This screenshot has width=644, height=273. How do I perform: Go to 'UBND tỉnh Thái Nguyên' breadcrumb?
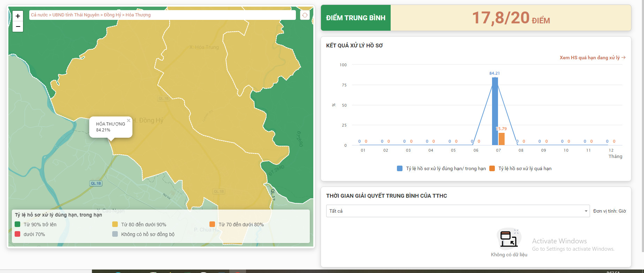tap(76, 15)
